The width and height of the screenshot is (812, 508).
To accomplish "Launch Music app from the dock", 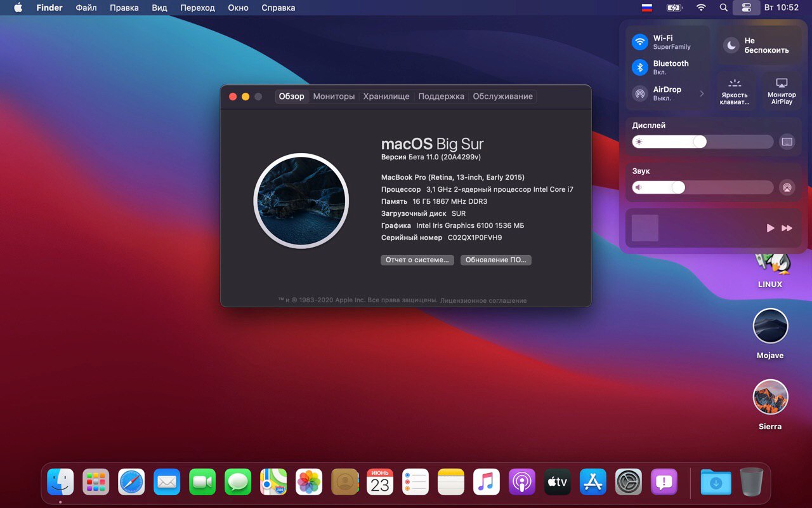I will tap(487, 483).
